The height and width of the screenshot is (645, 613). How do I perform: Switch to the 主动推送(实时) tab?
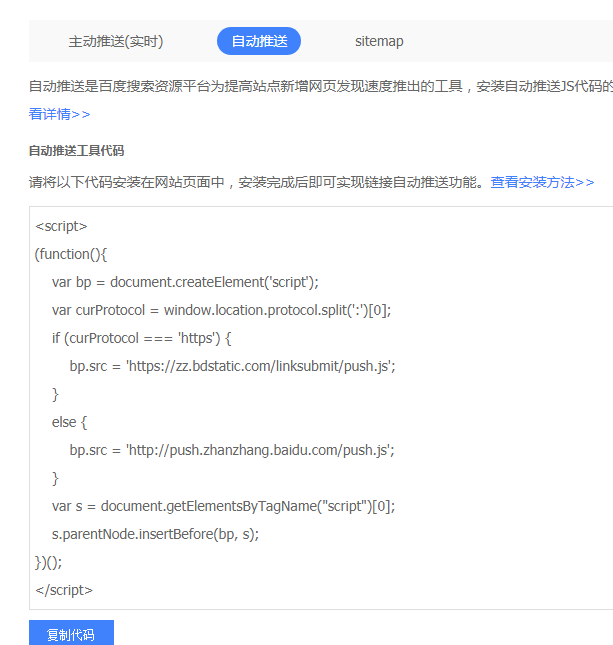(116, 41)
